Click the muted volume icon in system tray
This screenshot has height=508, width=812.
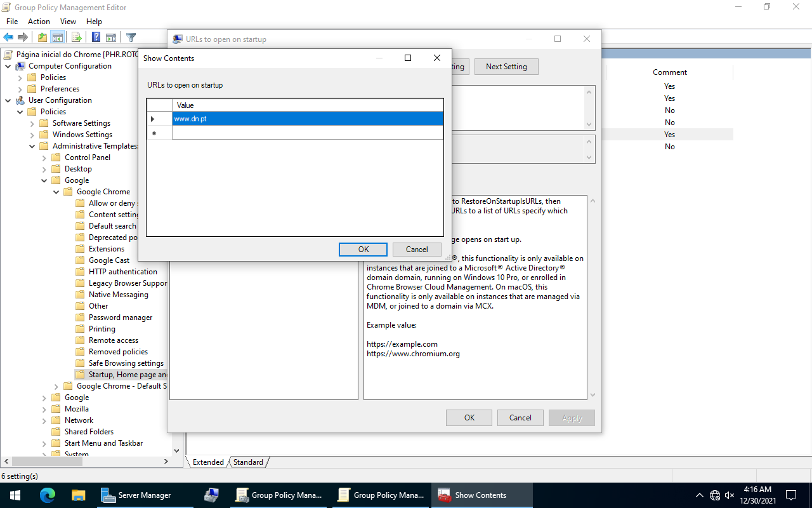tap(730, 495)
